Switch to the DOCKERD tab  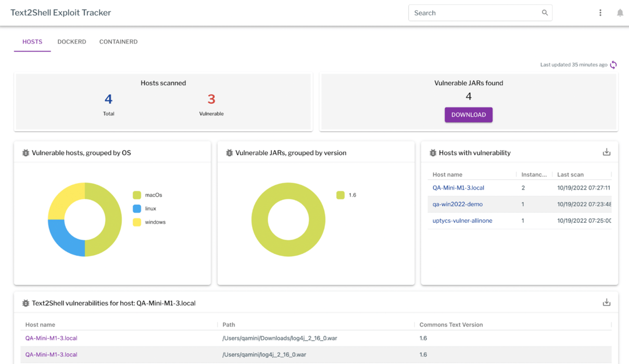[x=72, y=42]
